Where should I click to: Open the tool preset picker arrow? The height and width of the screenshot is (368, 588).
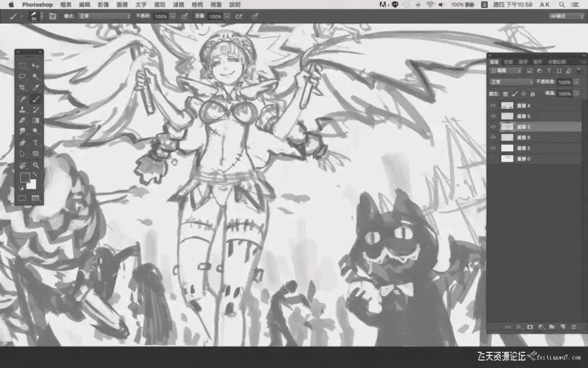22,16
